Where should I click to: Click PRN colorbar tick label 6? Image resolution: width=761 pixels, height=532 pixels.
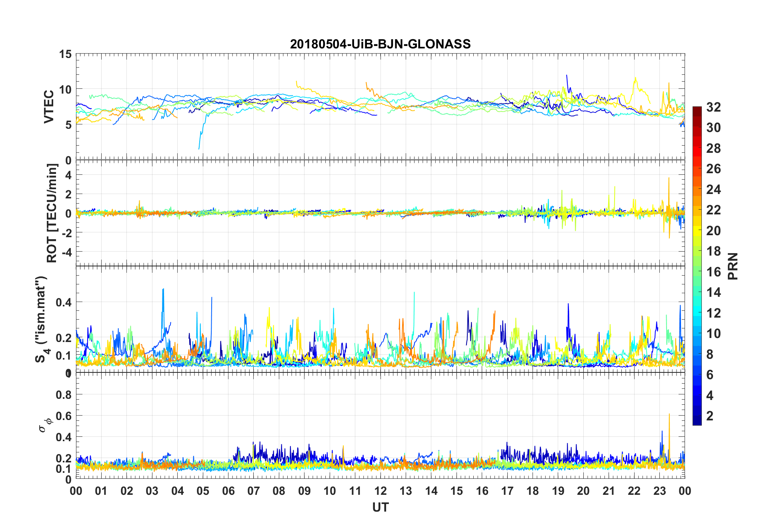(x=710, y=375)
